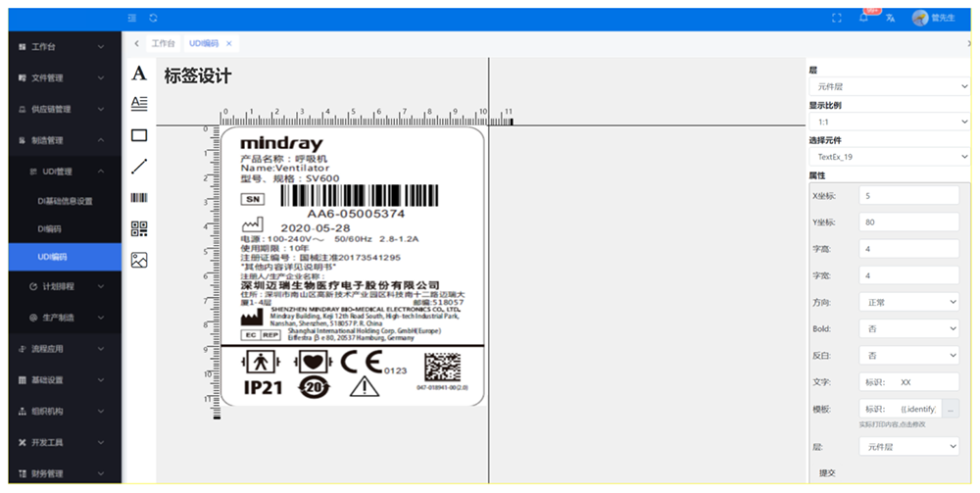Toggle fullscreen mode icon

[836, 19]
